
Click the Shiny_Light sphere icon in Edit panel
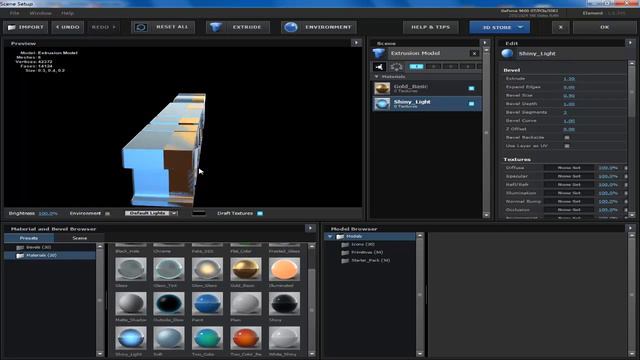coord(507,53)
